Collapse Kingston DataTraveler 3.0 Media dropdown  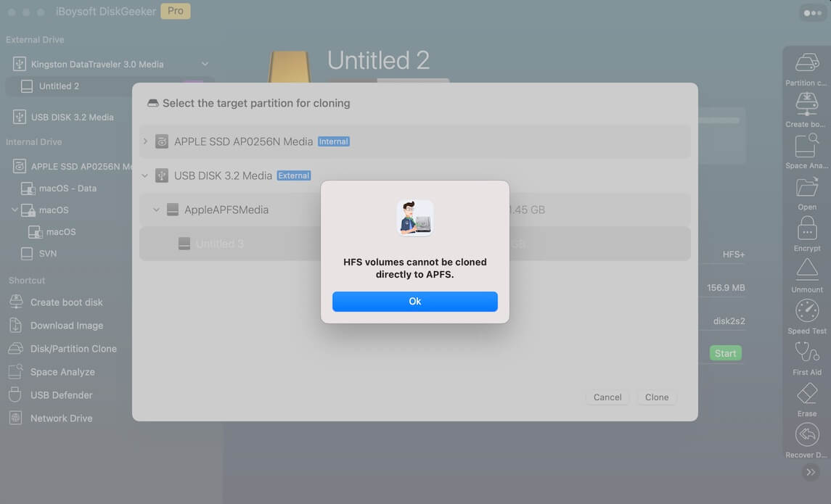(205, 65)
